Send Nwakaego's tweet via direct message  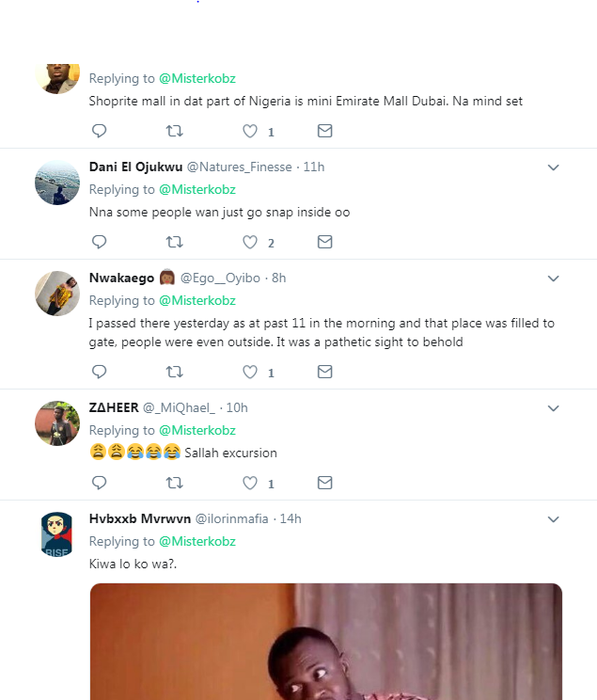pyautogui.click(x=324, y=372)
